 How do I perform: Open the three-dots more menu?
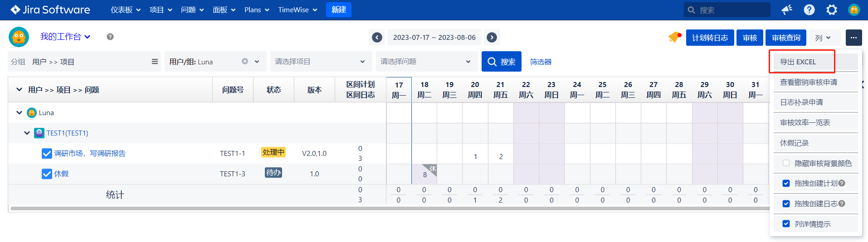(853, 38)
